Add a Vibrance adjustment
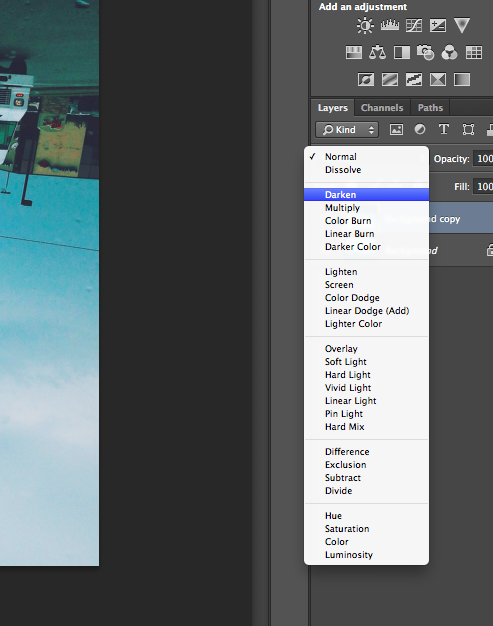 (x=462, y=26)
